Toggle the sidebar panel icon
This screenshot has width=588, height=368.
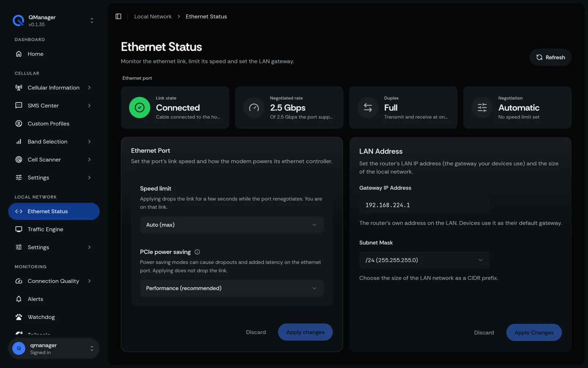tap(118, 17)
